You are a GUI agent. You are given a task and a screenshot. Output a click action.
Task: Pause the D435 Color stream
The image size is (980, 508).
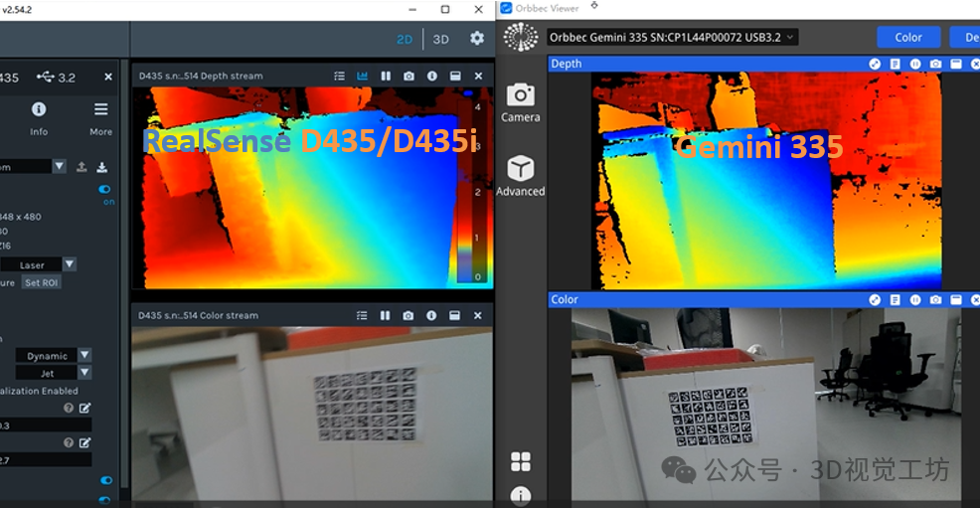[385, 315]
